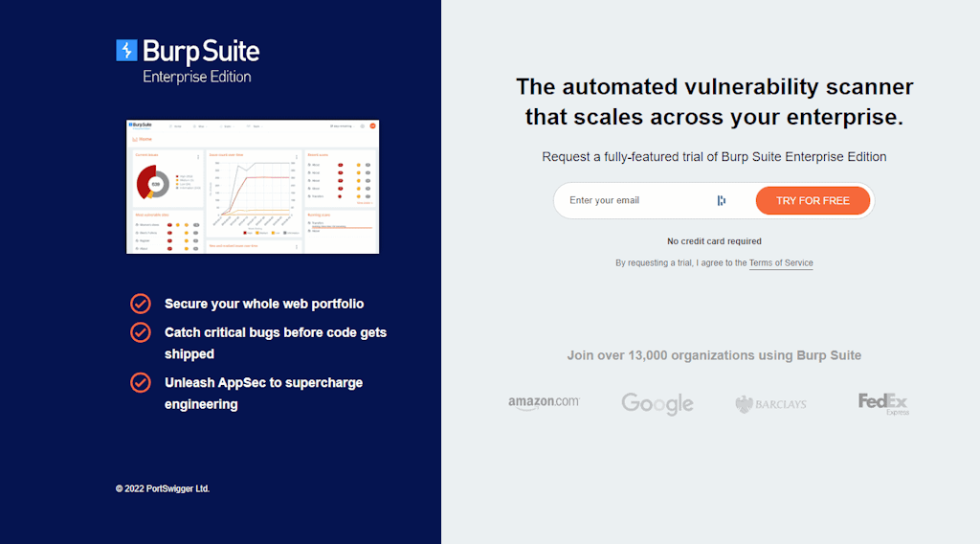Click Catch critical bugs before code gets shipped
The width and height of the screenshot is (980, 544).
click(x=275, y=343)
